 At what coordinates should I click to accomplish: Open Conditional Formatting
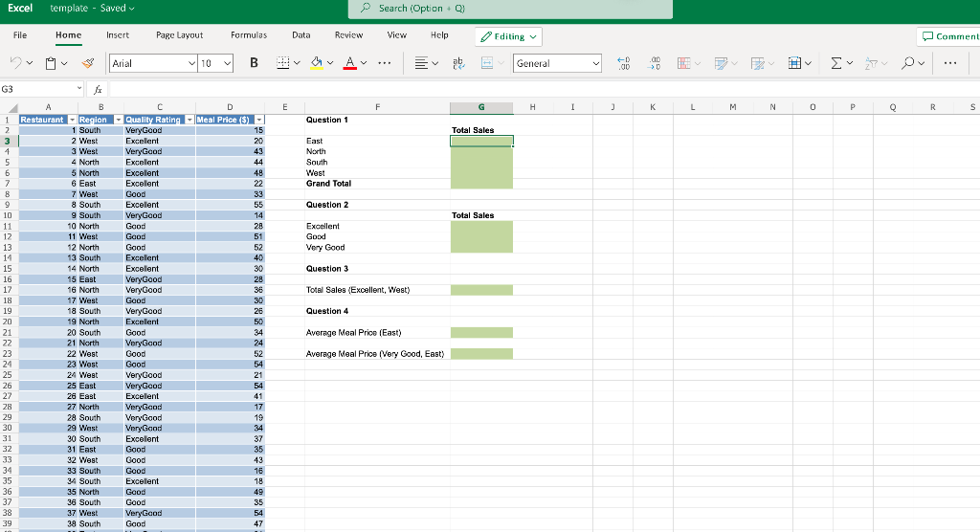(683, 63)
